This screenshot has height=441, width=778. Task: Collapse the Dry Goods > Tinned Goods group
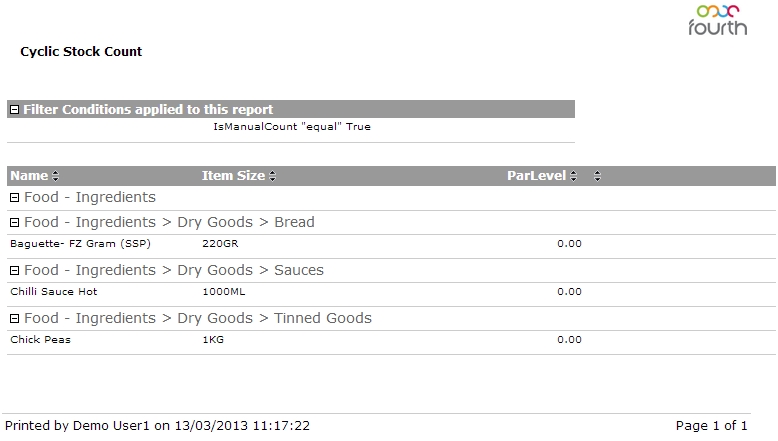point(15,318)
